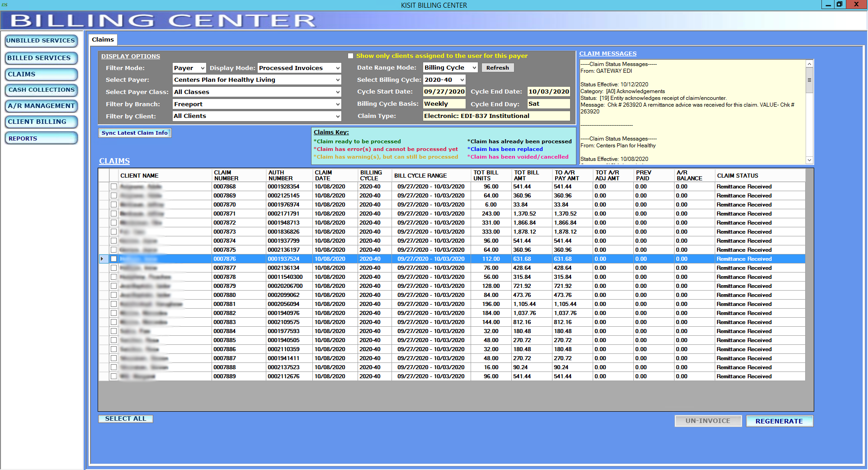This screenshot has height=470, width=868.
Task: Go to Claims in sidebar
Action: pos(41,74)
